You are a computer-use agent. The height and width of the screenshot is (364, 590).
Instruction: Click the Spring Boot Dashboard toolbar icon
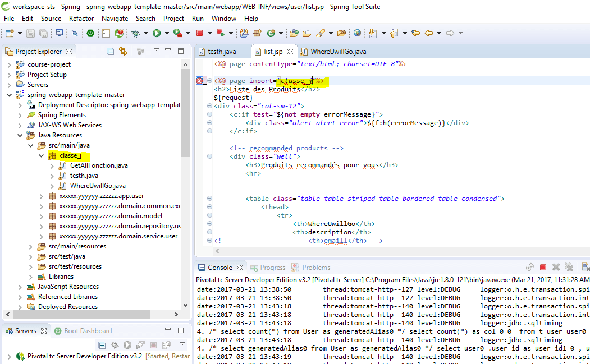click(90, 33)
